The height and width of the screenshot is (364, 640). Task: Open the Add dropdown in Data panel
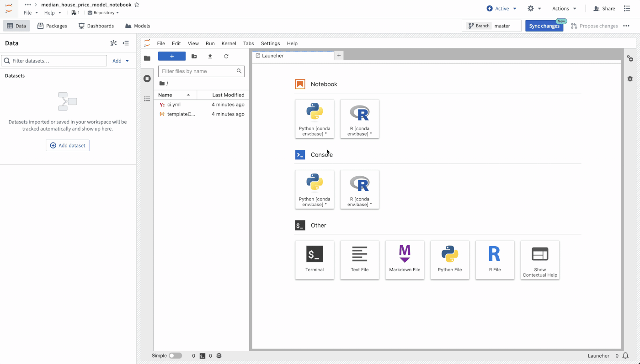(121, 61)
